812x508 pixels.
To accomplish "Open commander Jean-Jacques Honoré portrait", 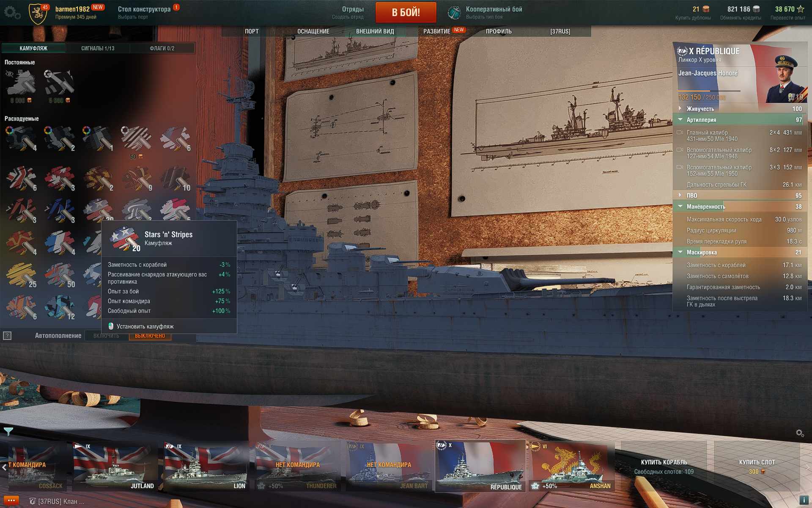I will (787, 78).
